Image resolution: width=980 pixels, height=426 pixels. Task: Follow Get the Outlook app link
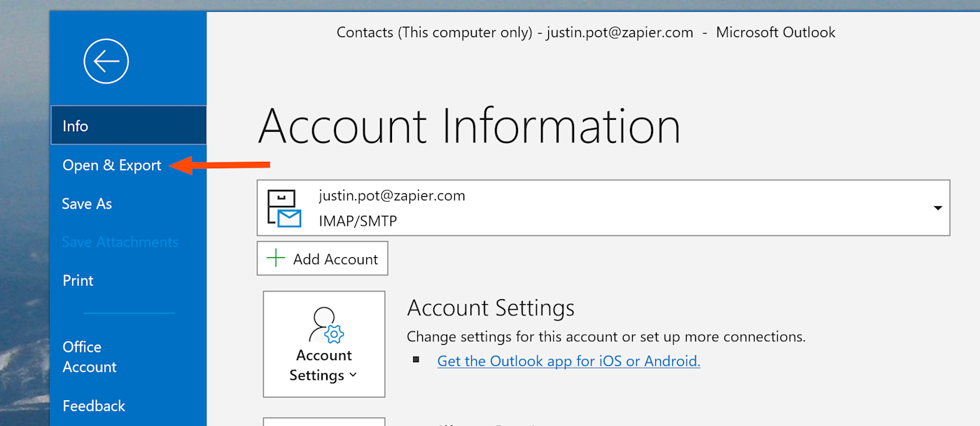coord(568,361)
